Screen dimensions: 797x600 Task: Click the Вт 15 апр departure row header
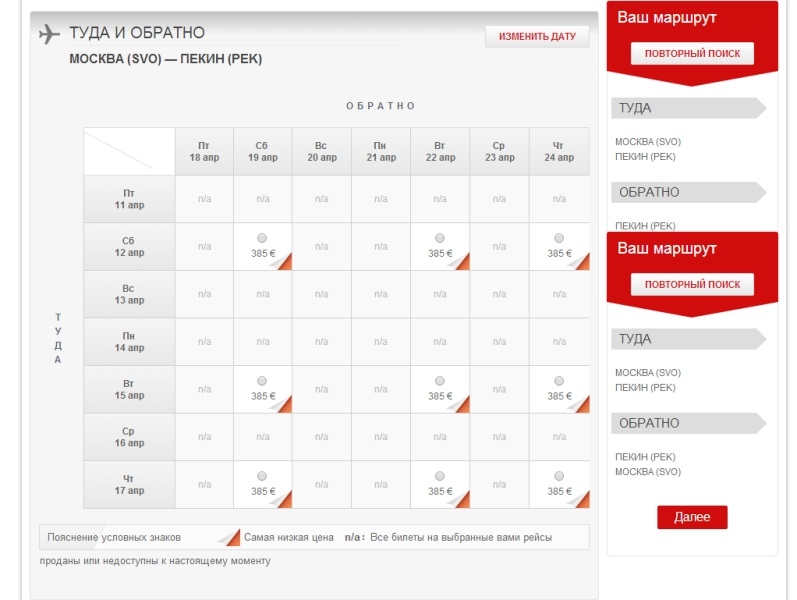128,390
